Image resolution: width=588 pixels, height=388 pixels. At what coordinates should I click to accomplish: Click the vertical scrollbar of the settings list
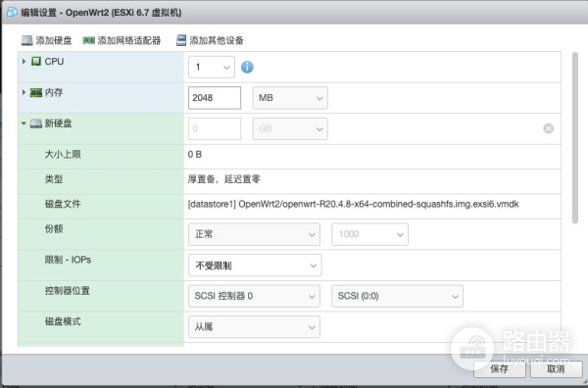pyautogui.click(x=575, y=138)
